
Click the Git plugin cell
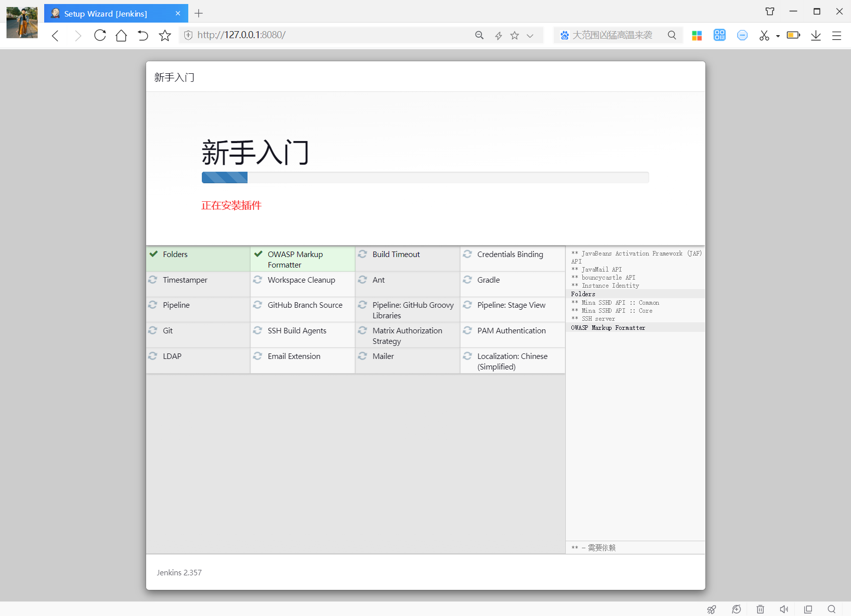pos(198,335)
